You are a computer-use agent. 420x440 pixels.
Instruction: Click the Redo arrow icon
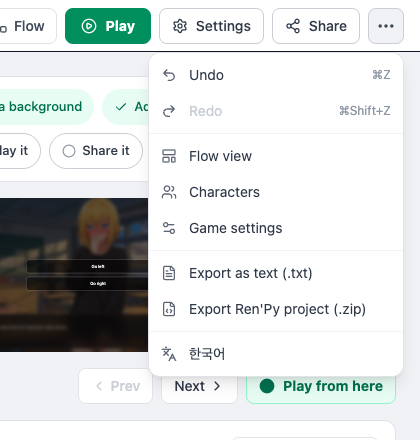tap(169, 111)
